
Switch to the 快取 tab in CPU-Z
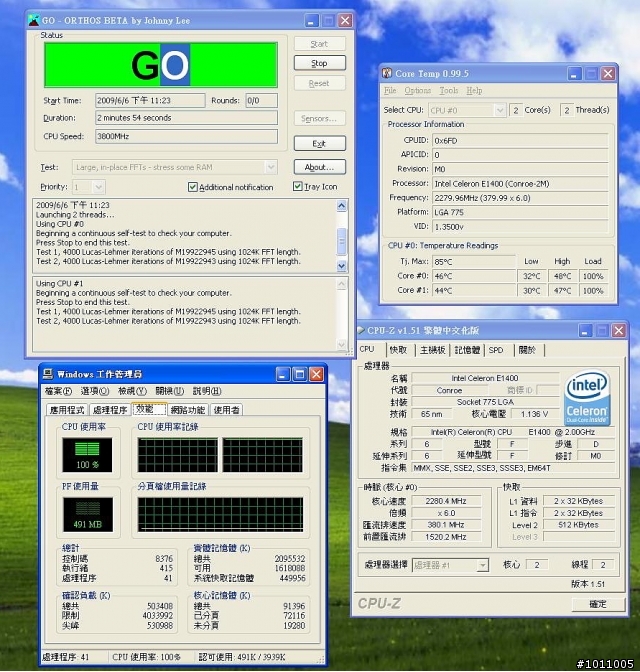pos(398,350)
